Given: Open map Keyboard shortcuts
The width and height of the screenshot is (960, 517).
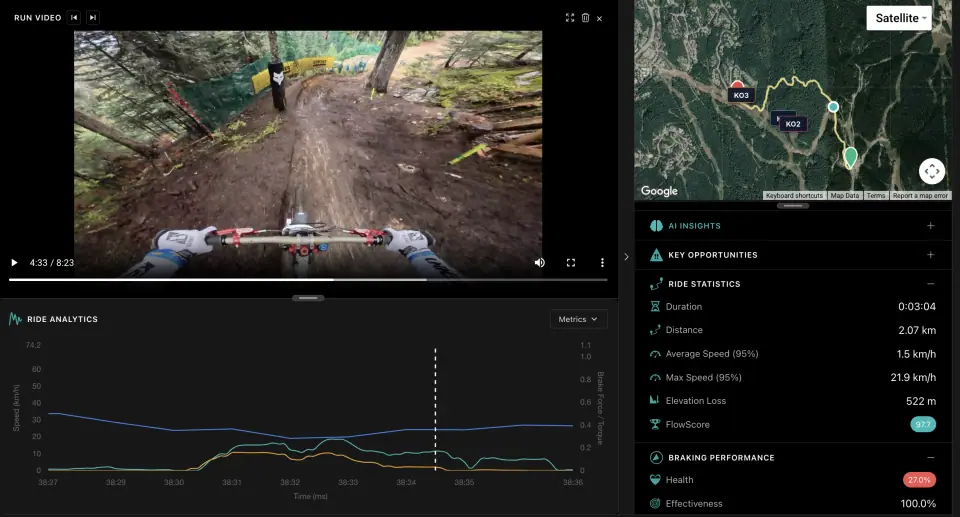Looking at the screenshot, I should click(794, 195).
